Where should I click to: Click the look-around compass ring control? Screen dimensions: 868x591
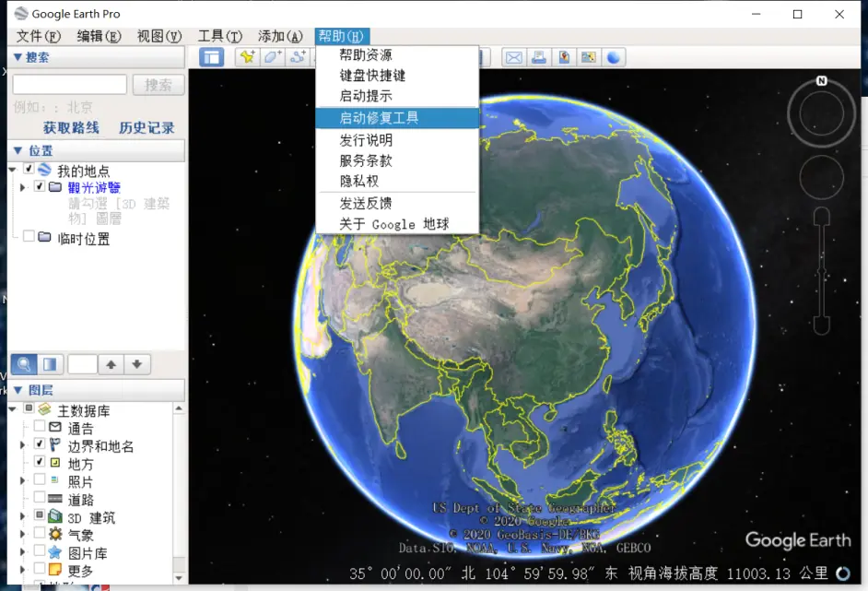pos(822,114)
